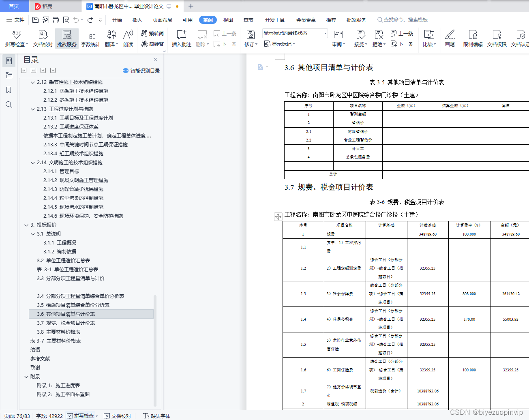Select the outline 目录 icon in left sidebar
Image resolution: width=529 pixels, height=420 pixels.
point(9,61)
